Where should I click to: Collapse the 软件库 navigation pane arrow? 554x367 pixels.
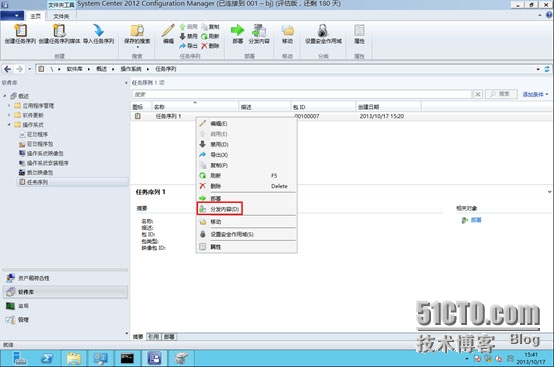tap(126, 83)
